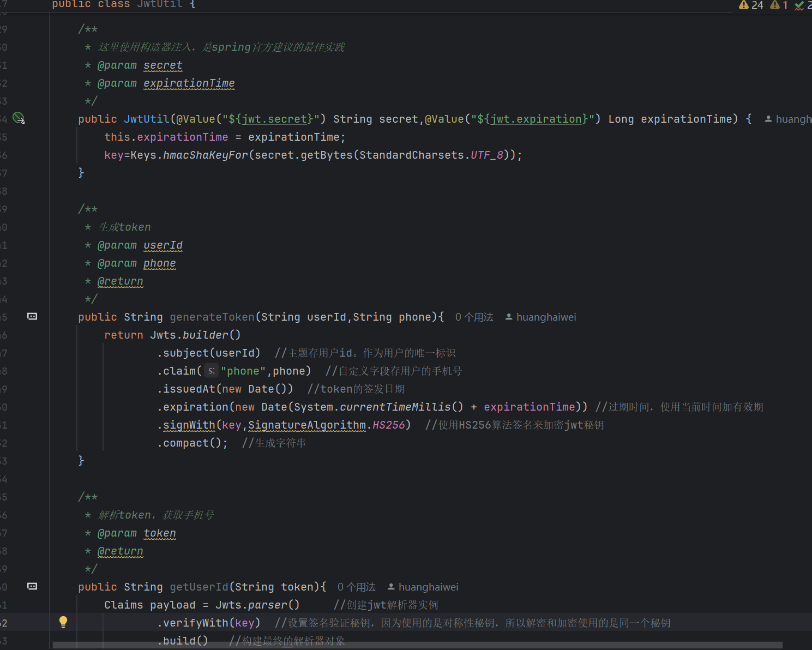812x650 pixels.
Task: Click 'SignatureAlgorithm' in signWith call
Action: click(307, 425)
